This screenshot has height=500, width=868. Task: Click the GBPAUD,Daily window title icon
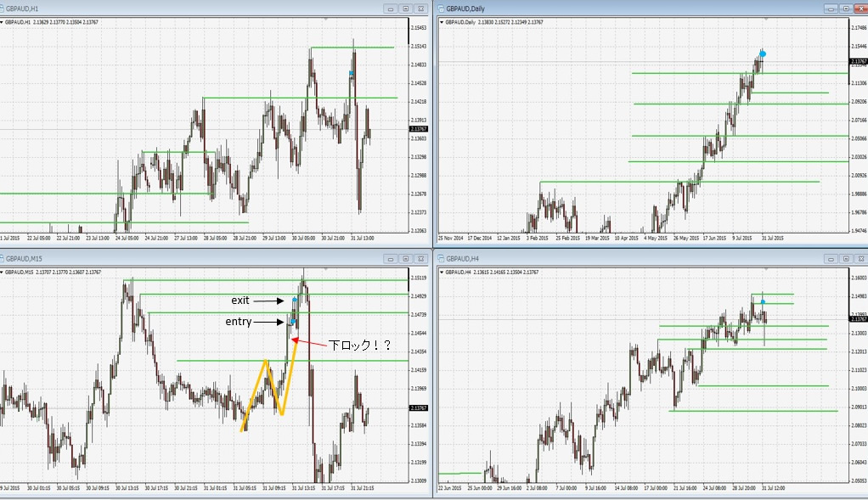441,8
